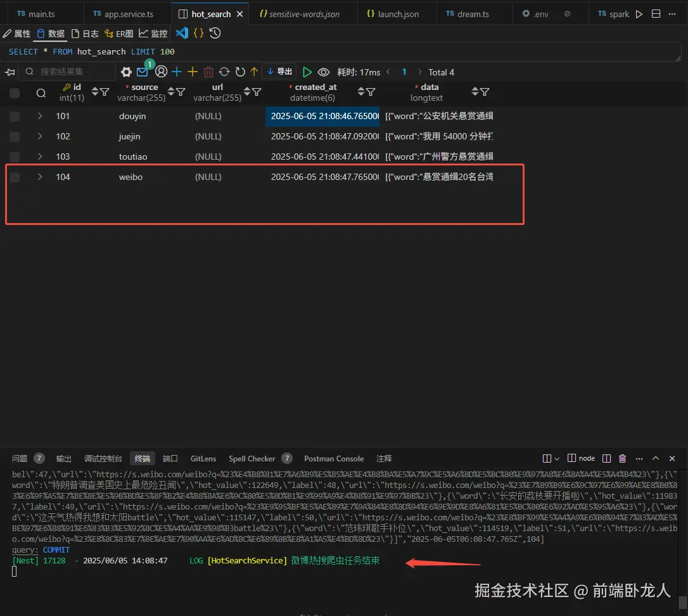Check the checkbox for row 102
Viewport: 688px width, 616px height.
point(15,136)
